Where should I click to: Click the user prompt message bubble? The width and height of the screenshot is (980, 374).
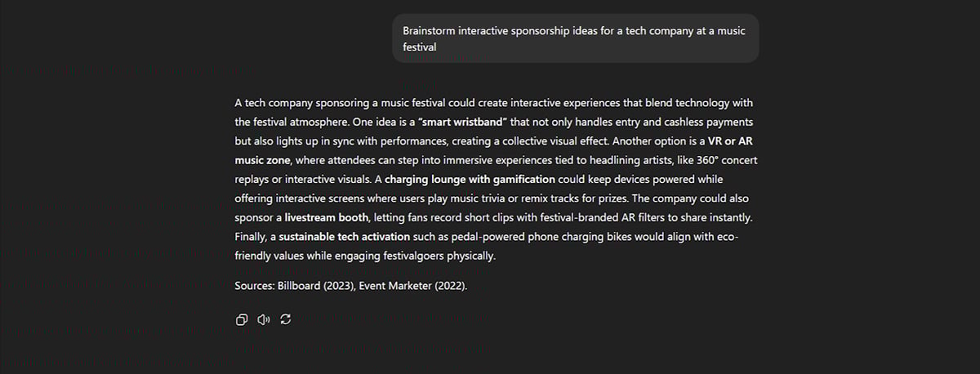point(575,38)
